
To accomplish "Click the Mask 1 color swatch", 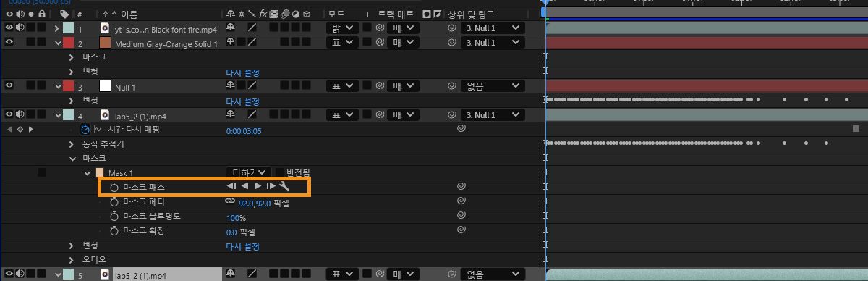I will click(100, 172).
